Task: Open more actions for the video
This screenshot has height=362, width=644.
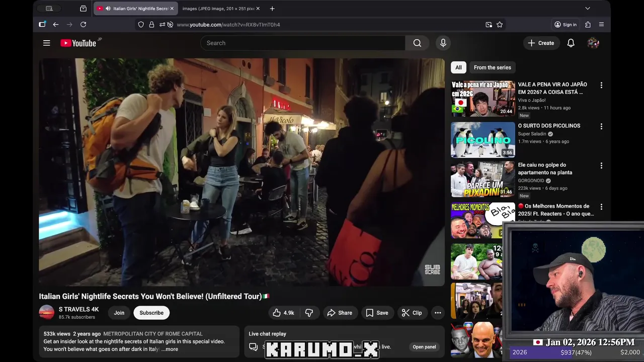Action: click(x=438, y=313)
